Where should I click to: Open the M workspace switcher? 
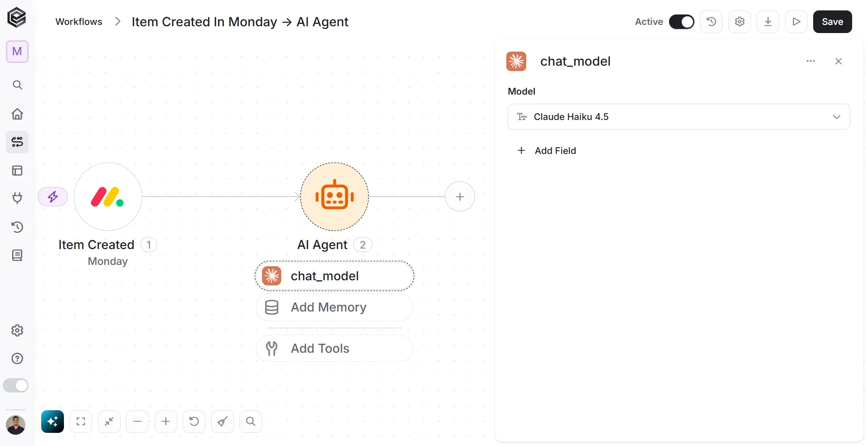click(17, 52)
